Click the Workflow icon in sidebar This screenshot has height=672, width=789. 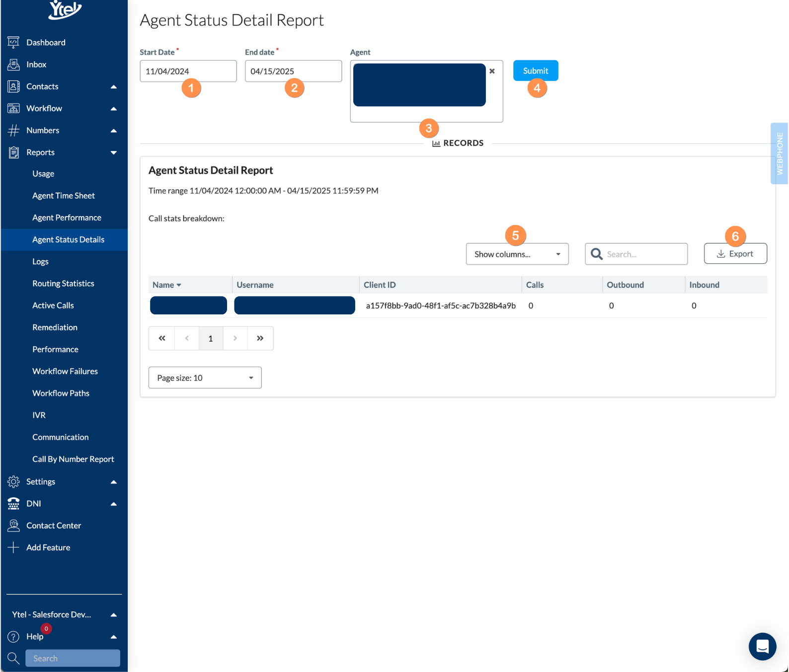(x=13, y=108)
